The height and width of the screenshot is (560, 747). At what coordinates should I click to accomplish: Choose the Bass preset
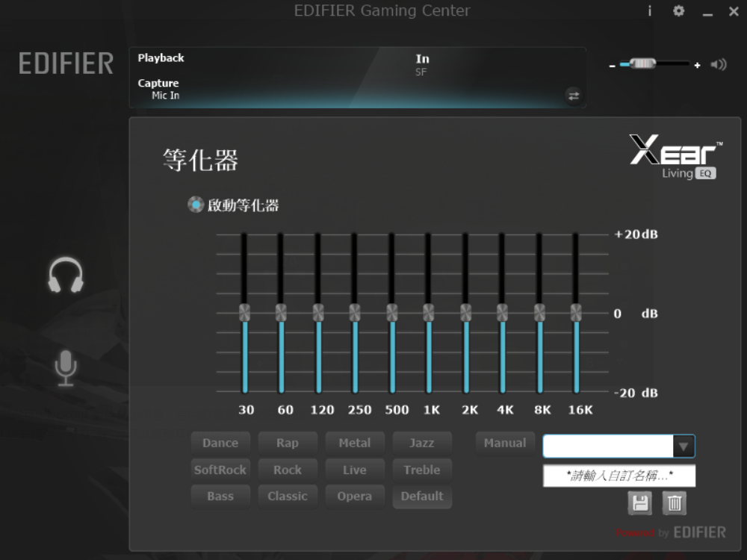[x=220, y=497]
